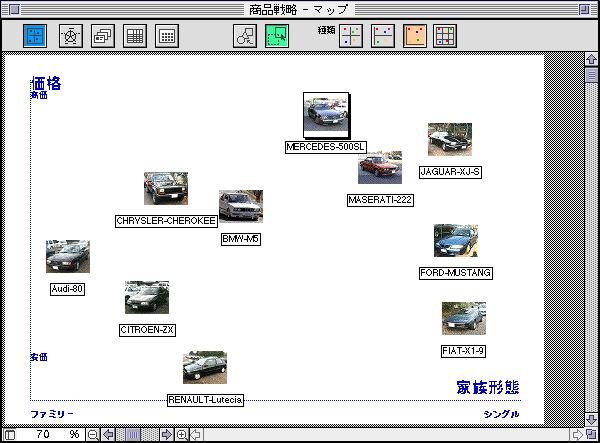Viewport: 600px width, 443px height.
Task: Click the ファミリー axis end label
Action: 52,414
